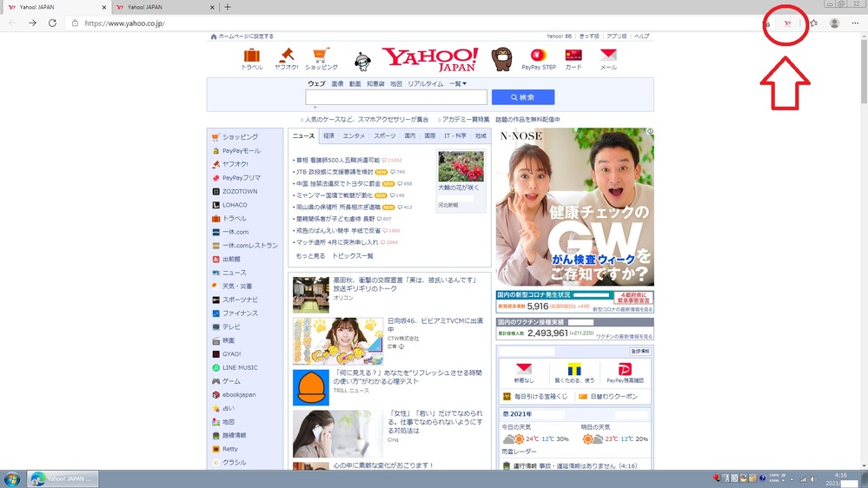The height and width of the screenshot is (488, 868).
Task: Open the ヘルプ link at top
Action: click(641, 36)
